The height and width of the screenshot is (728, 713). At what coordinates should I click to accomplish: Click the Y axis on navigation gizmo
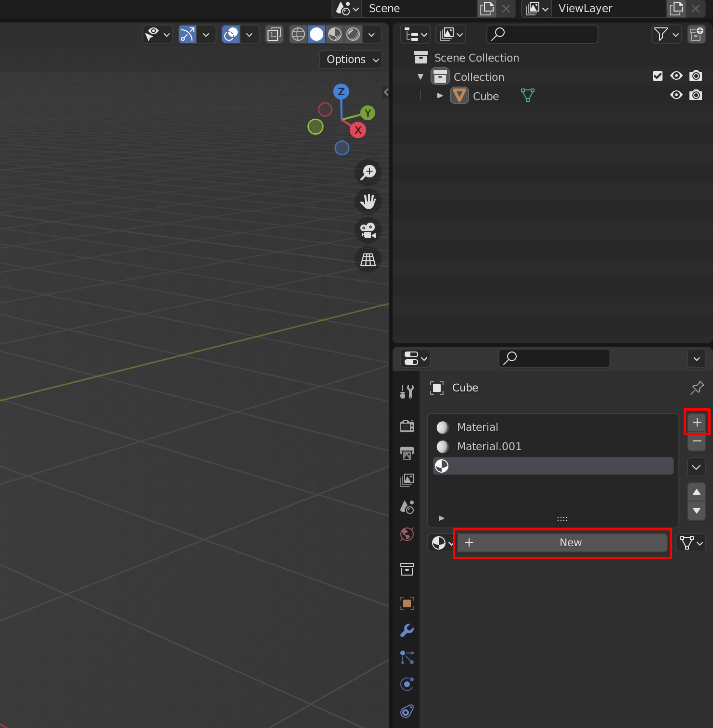[368, 113]
